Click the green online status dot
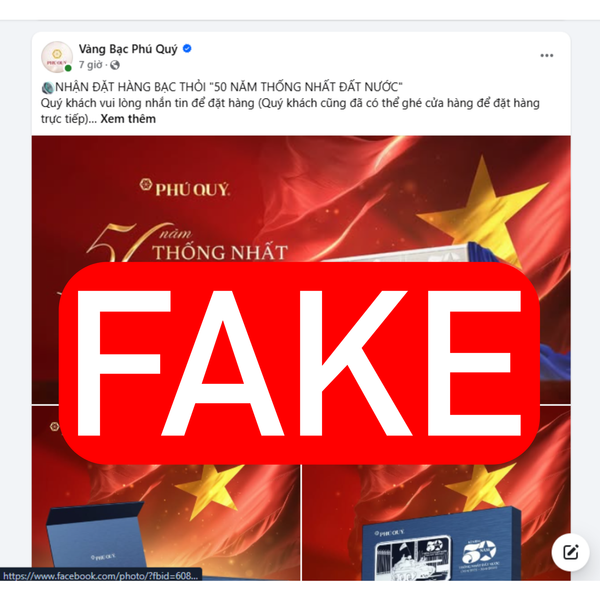Image resolution: width=600 pixels, height=600 pixels. pyautogui.click(x=68, y=68)
